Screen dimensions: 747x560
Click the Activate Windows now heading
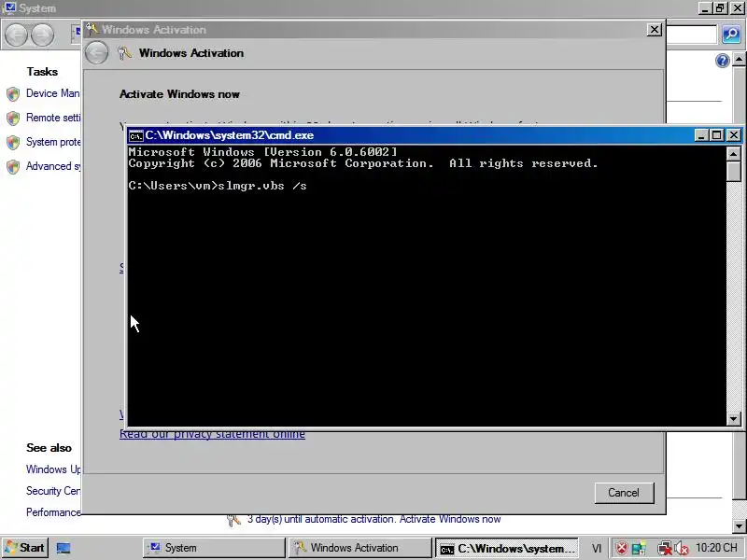[x=179, y=94]
